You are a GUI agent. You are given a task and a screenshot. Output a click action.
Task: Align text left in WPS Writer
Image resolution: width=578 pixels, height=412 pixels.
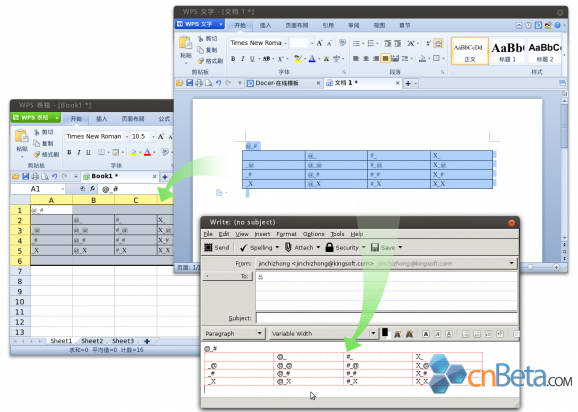[356, 59]
